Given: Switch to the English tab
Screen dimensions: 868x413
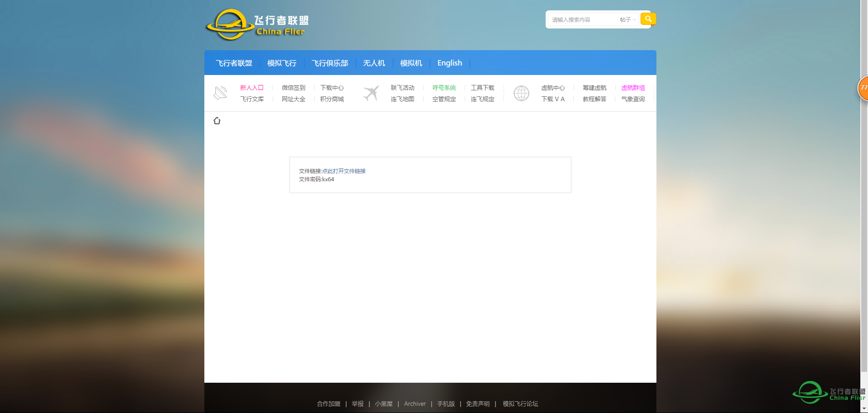Looking at the screenshot, I should point(449,63).
